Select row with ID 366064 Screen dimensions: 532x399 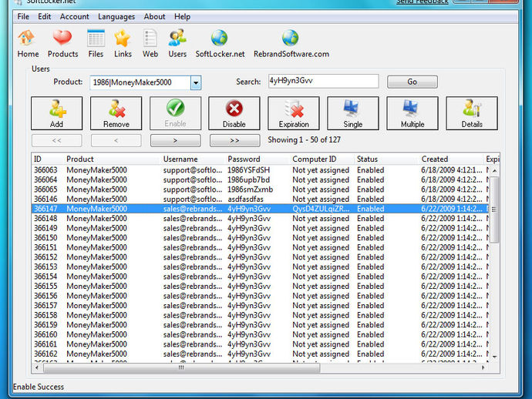261,179
